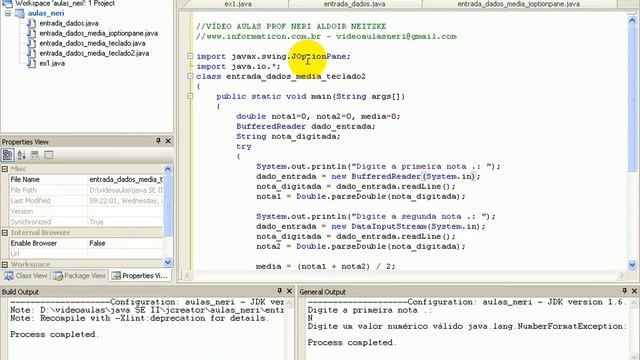
Task: Click the False value of Enable Browser
Action: (97, 243)
